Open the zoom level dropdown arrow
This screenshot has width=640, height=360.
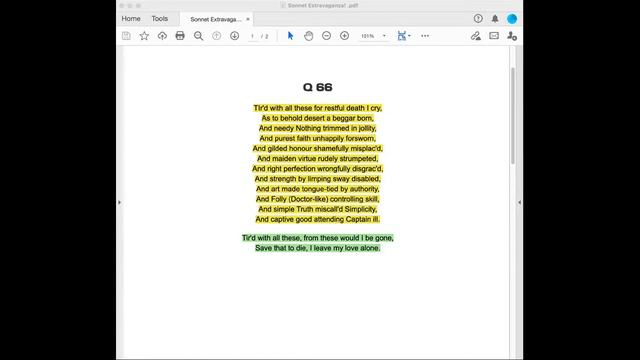tap(384, 36)
